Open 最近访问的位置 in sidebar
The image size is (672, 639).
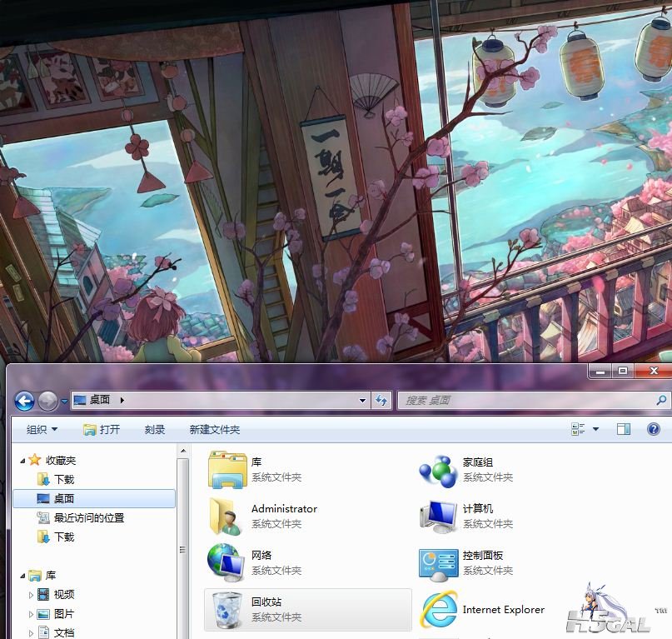81,517
